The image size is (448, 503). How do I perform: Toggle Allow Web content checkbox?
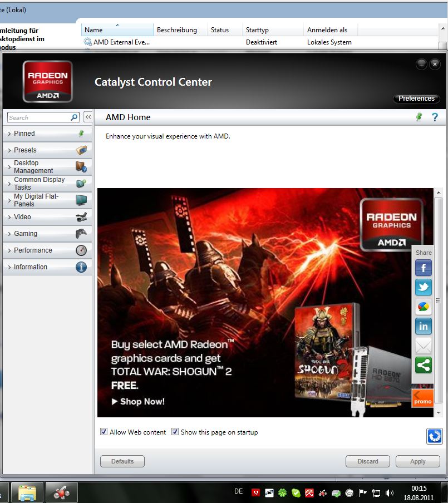click(104, 432)
